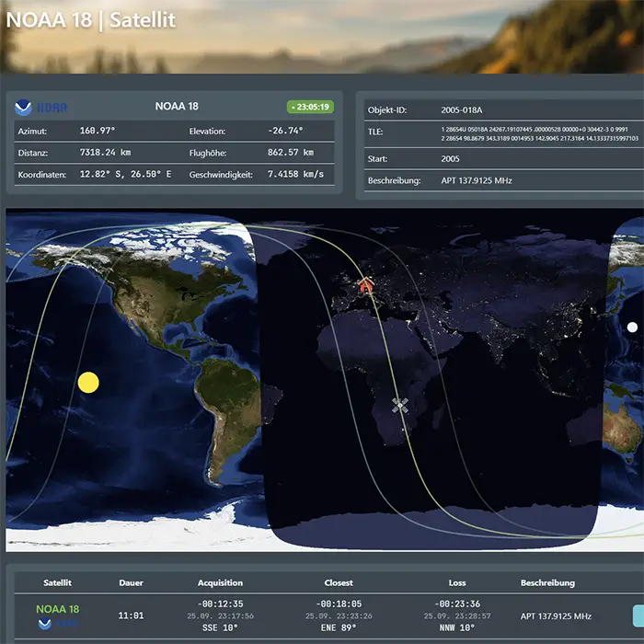
Task: Click the loss date 25.09. 23:28:57
Action: coord(457,615)
